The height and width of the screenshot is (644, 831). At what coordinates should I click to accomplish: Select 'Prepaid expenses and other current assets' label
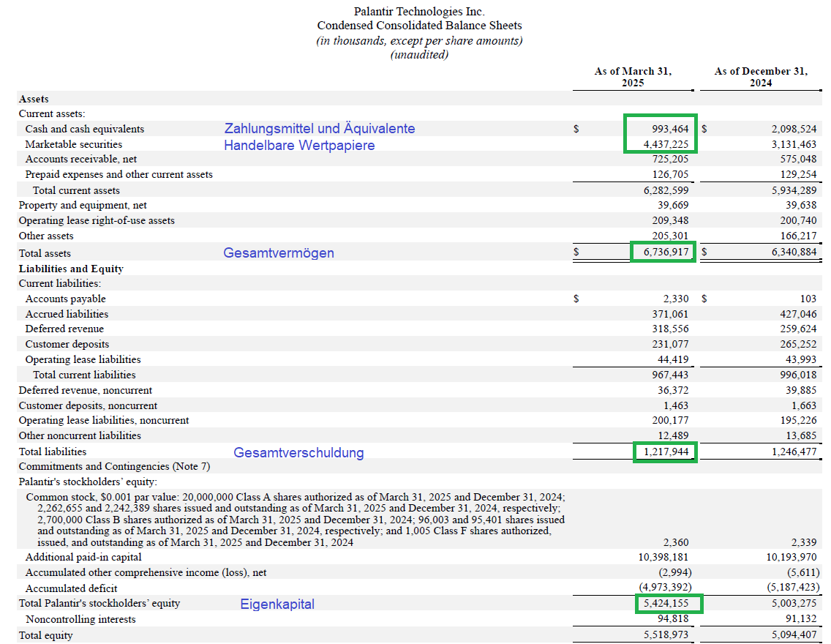[x=119, y=174]
